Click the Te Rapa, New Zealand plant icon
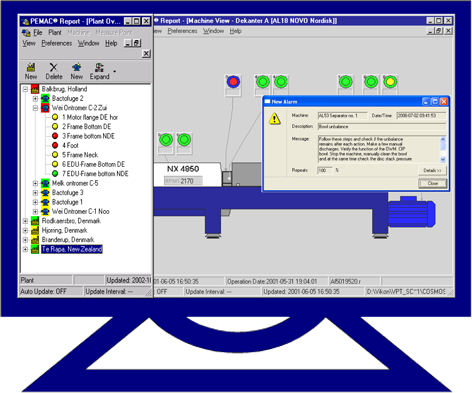The height and width of the screenshot is (393, 472). pos(35,249)
